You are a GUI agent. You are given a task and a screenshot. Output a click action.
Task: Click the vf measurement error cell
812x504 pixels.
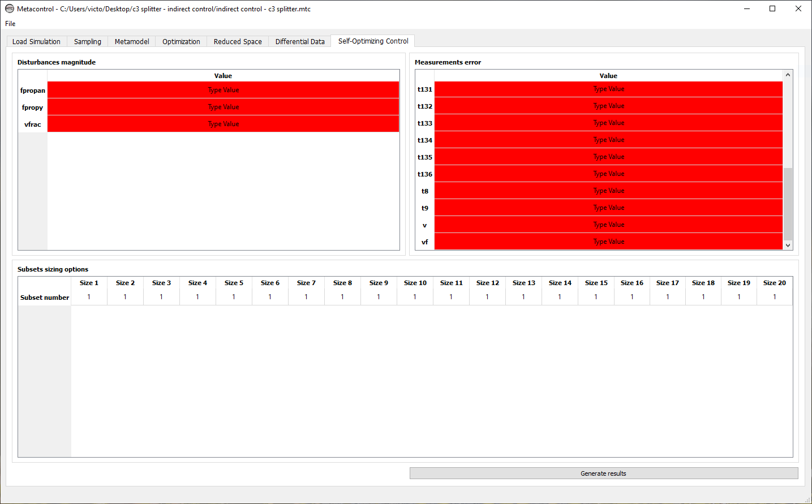pos(608,242)
